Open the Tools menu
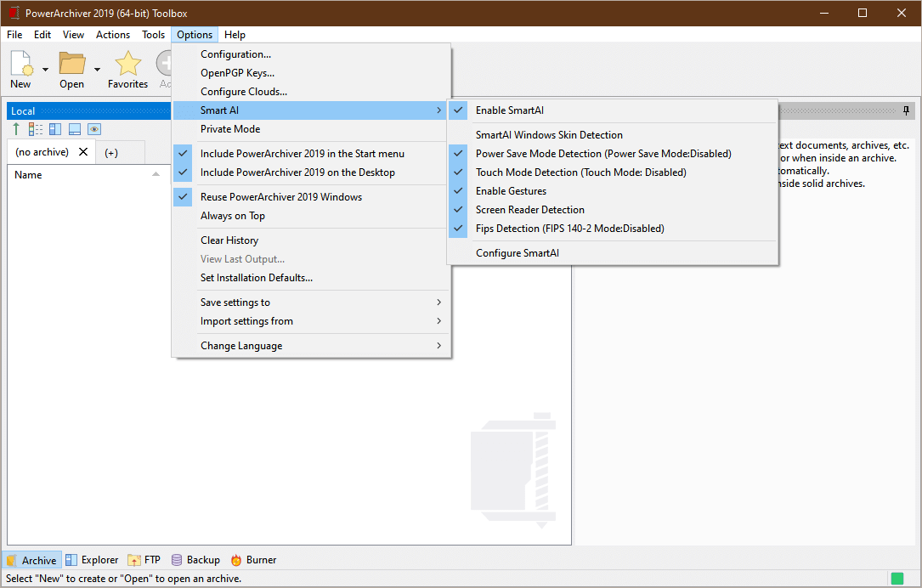 [x=154, y=35]
